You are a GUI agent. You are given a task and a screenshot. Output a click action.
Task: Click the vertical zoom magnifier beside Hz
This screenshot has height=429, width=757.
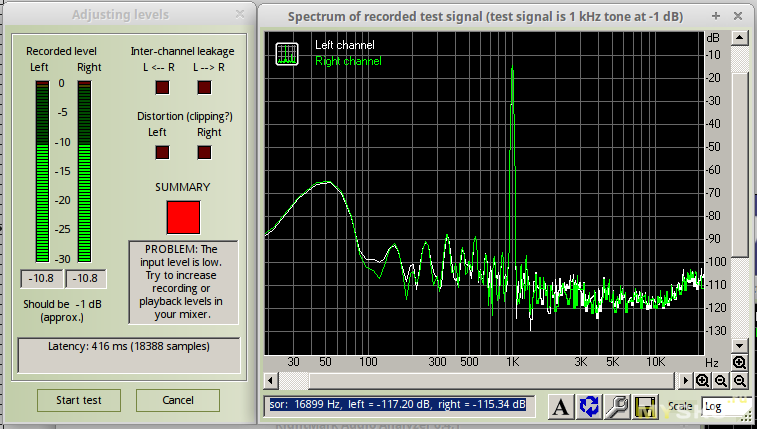coord(740,362)
